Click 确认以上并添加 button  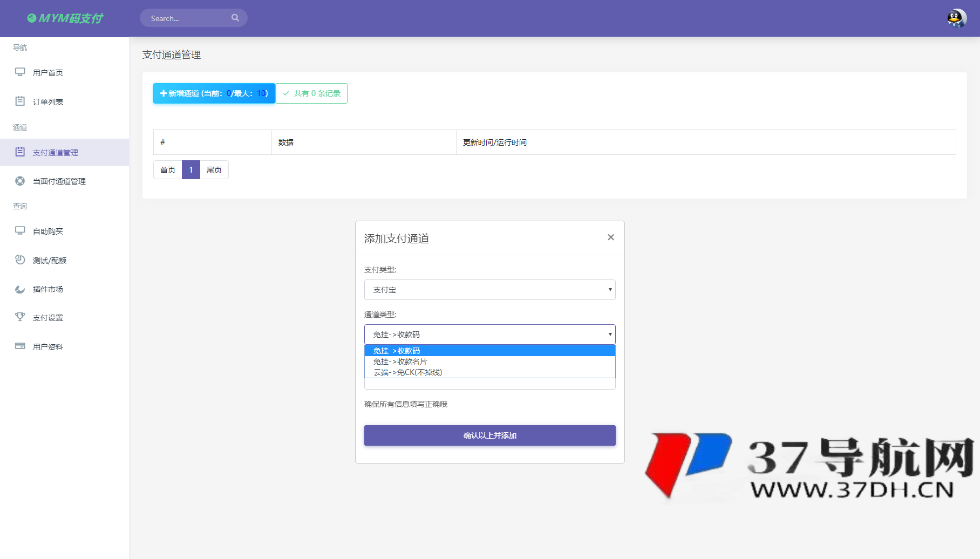pos(489,435)
